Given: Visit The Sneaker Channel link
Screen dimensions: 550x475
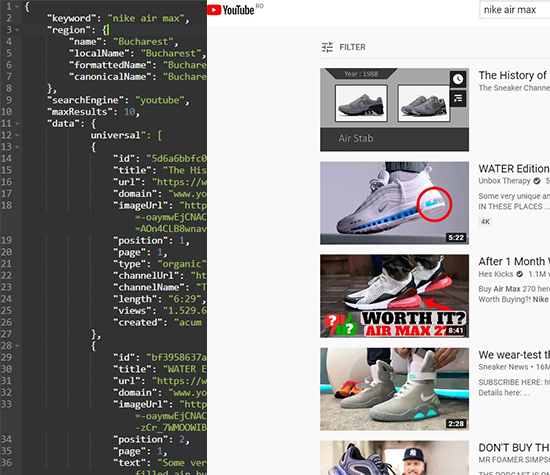Looking at the screenshot, I should click(514, 88).
